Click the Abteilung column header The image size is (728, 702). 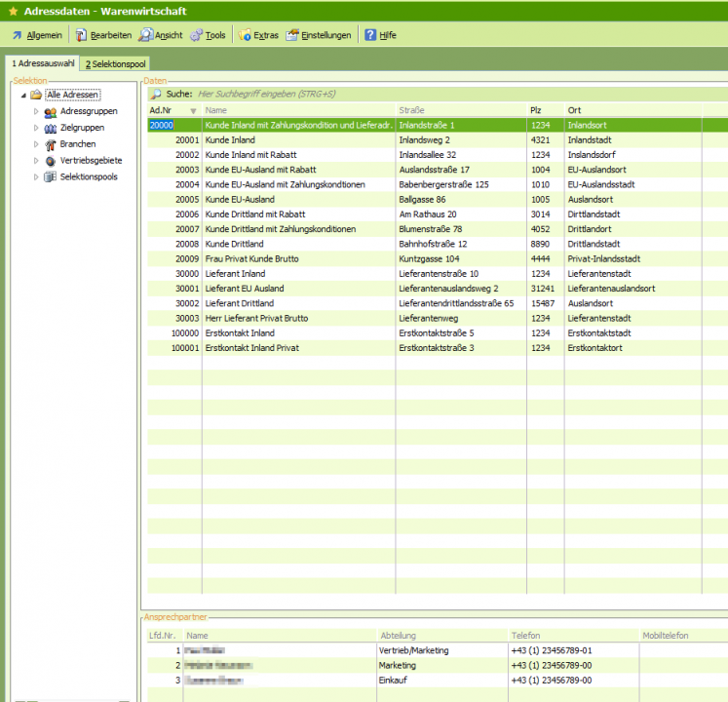tap(442, 636)
